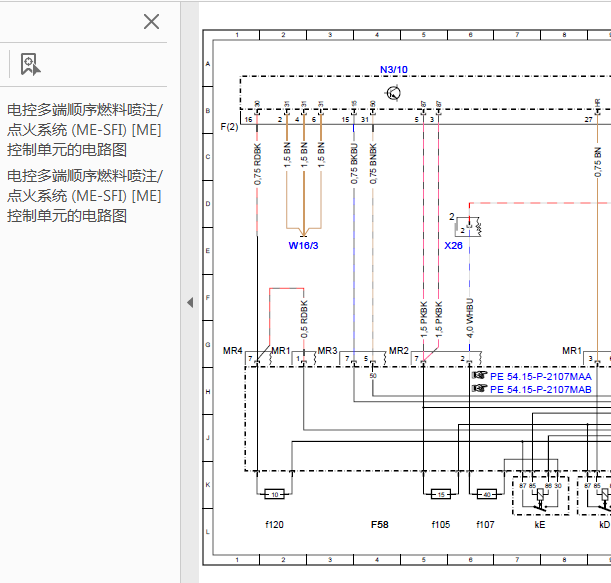The image size is (611, 583).
Task: Click the f120 fuse symbol
Action: pyautogui.click(x=275, y=495)
